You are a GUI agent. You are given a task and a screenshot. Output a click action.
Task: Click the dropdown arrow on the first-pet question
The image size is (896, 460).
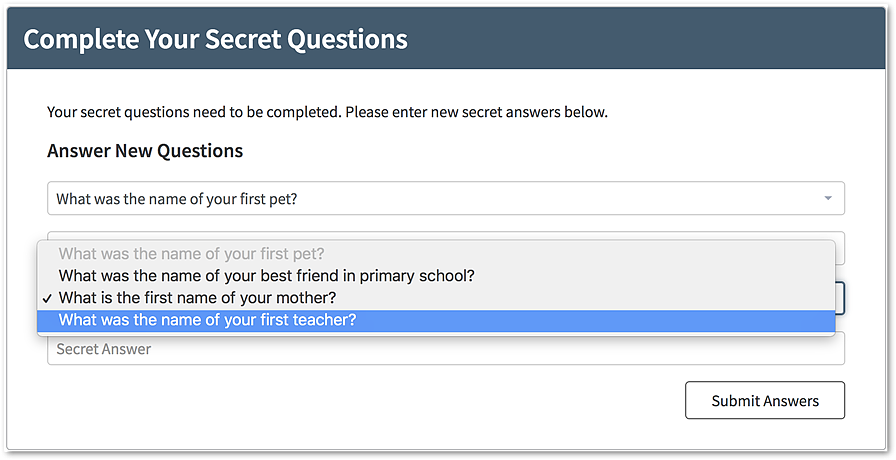pos(827,198)
